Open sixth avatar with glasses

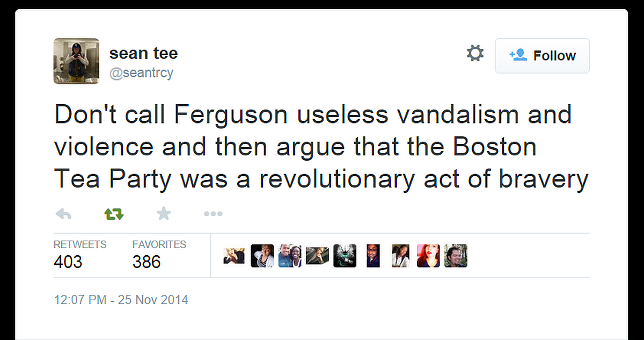[373, 256]
